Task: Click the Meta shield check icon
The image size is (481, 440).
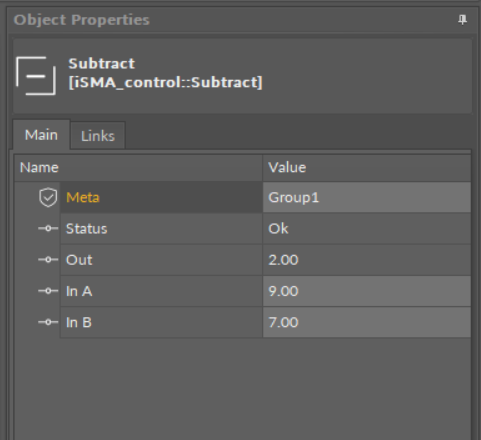Action: (48, 197)
